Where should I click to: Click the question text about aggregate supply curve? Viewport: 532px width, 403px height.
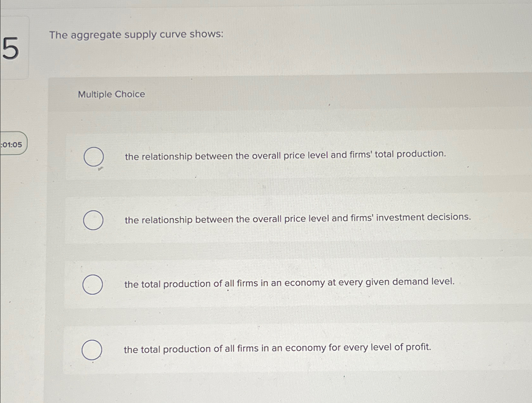pos(136,35)
